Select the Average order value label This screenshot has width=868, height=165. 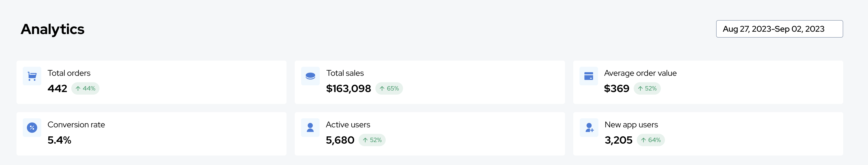(640, 73)
